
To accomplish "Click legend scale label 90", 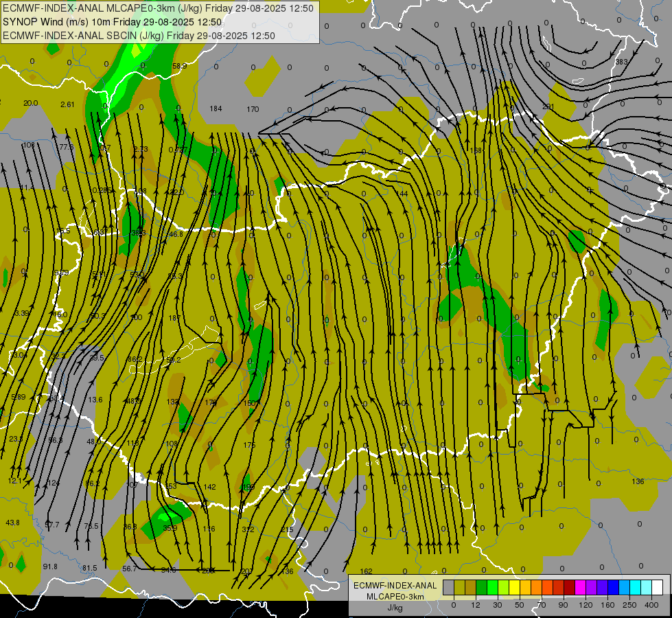I will tap(563, 605).
